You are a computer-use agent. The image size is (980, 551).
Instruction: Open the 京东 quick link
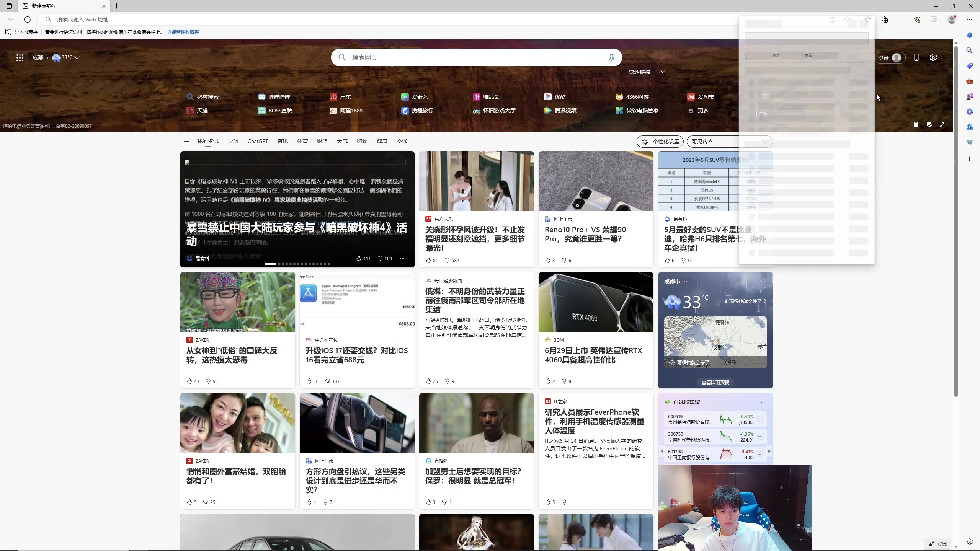[340, 97]
